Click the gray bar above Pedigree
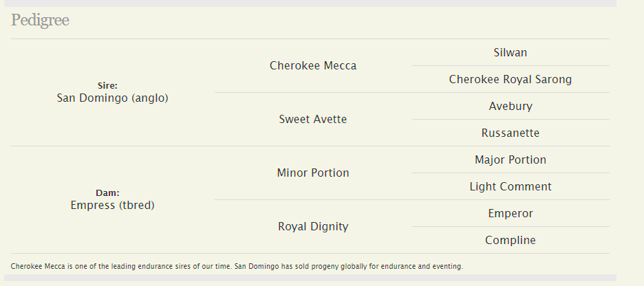 tap(310, 3)
